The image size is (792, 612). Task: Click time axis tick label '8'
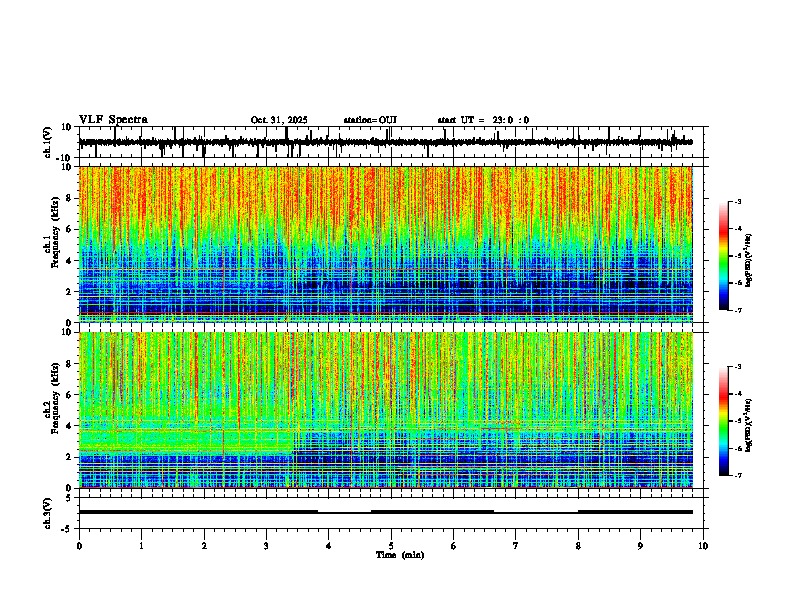point(578,546)
